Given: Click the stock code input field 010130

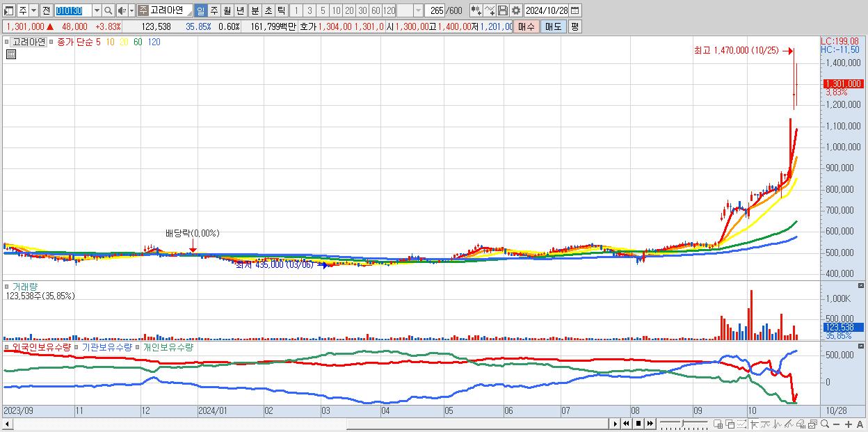Looking at the screenshot, I should 73,10.
